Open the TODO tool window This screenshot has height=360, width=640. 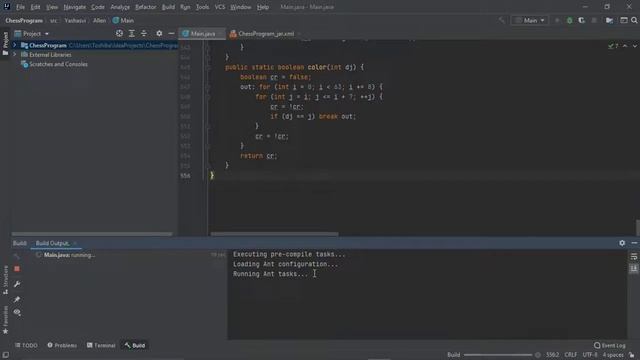tap(26, 345)
